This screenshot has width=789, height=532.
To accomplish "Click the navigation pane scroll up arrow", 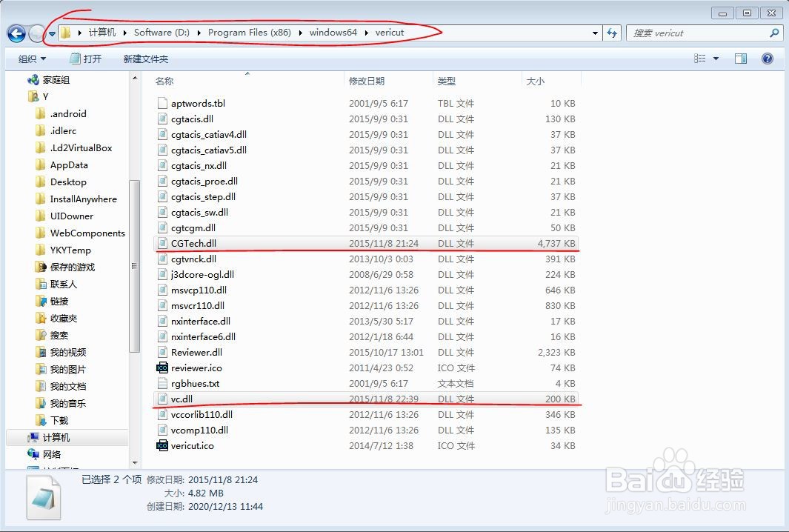I will click(x=134, y=78).
